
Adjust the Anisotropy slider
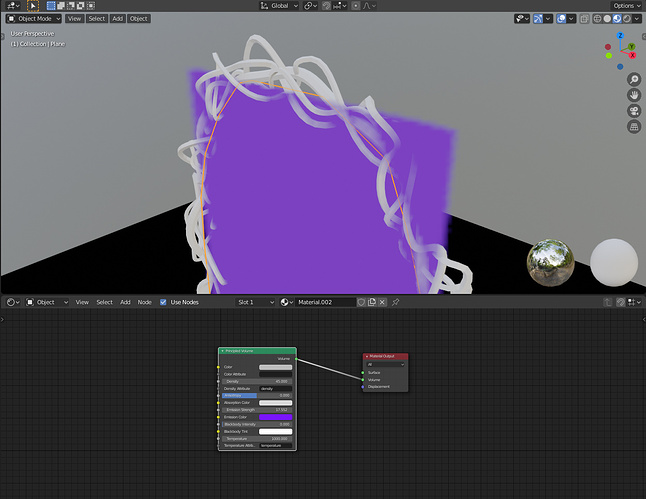point(257,396)
